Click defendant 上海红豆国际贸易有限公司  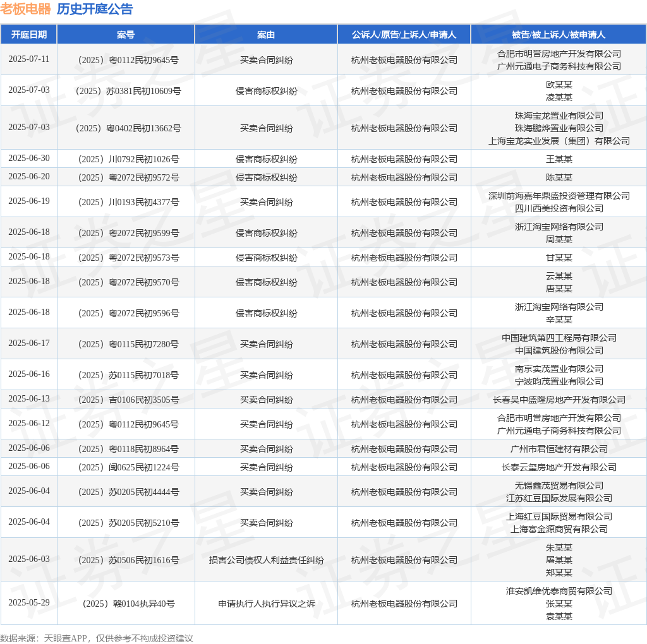[x=559, y=516]
